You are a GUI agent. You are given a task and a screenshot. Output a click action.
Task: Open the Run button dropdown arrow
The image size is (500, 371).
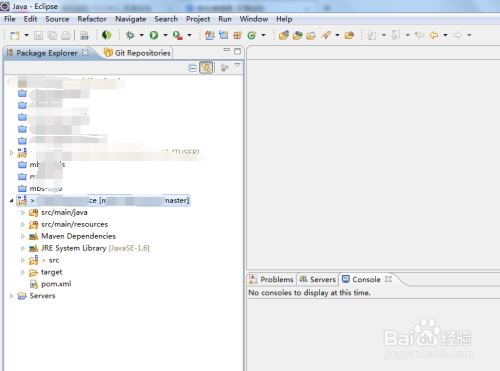point(165,35)
